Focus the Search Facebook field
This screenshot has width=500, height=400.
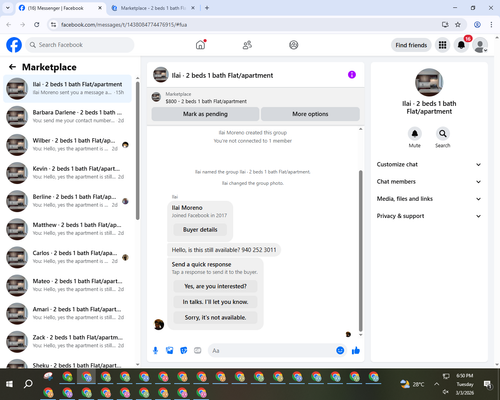(x=80, y=45)
